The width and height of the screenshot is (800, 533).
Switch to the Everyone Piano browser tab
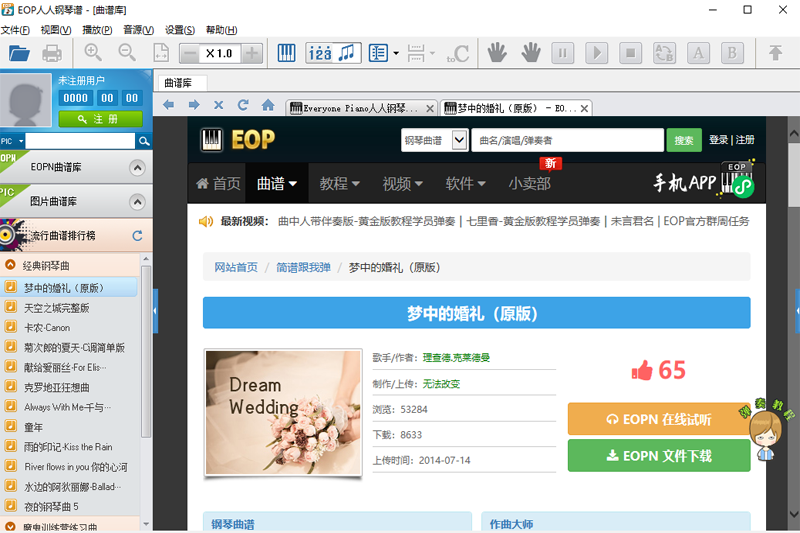[x=360, y=108]
